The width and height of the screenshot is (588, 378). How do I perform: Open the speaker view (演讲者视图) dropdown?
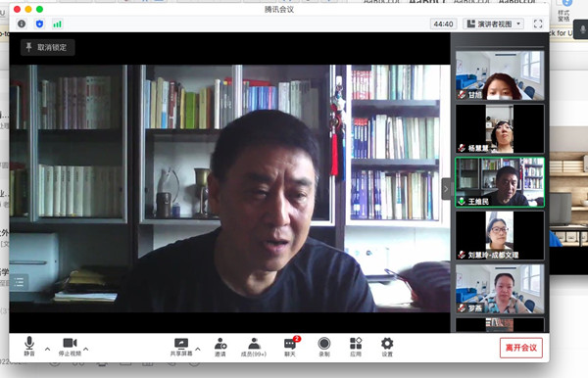click(493, 24)
